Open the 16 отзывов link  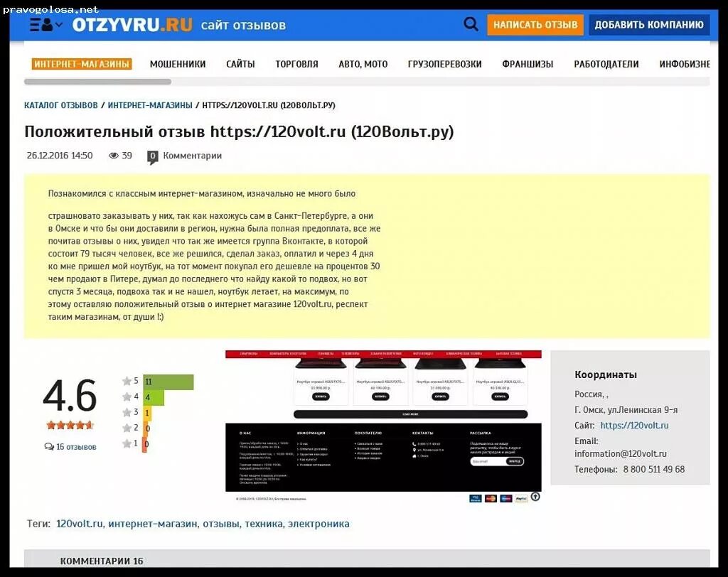[70, 446]
